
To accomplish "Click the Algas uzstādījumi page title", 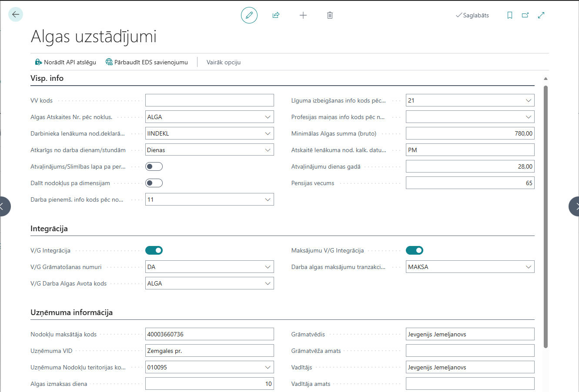I will (x=94, y=37).
